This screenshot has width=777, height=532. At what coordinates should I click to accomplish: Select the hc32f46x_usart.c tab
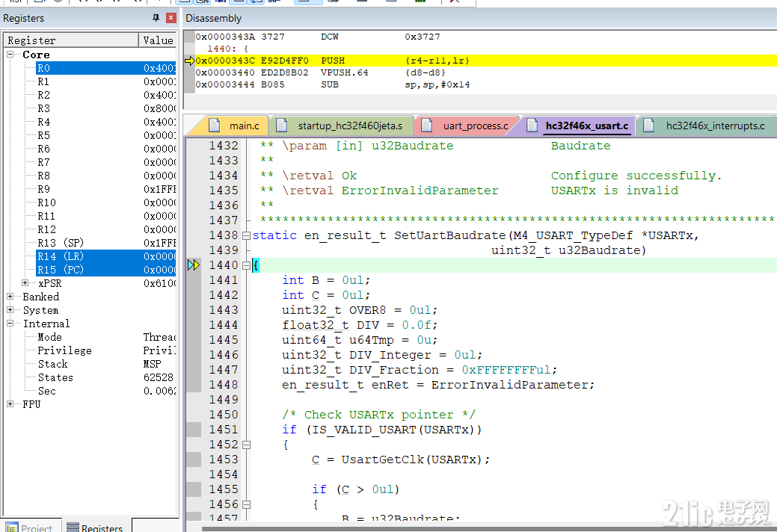click(x=578, y=126)
